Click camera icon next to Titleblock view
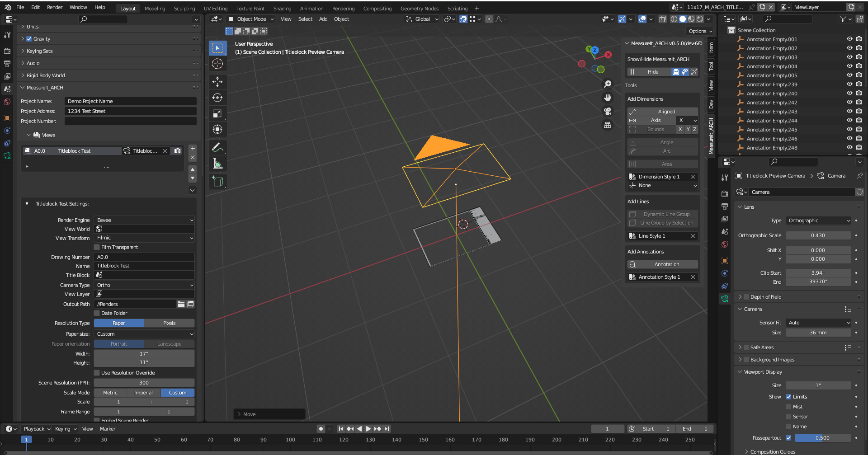 pyautogui.click(x=178, y=151)
